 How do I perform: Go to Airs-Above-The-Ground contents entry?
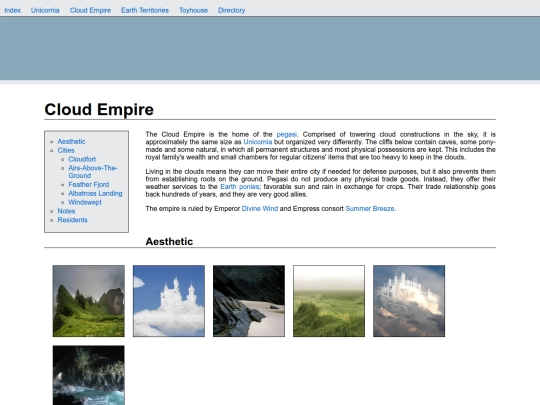coord(93,172)
